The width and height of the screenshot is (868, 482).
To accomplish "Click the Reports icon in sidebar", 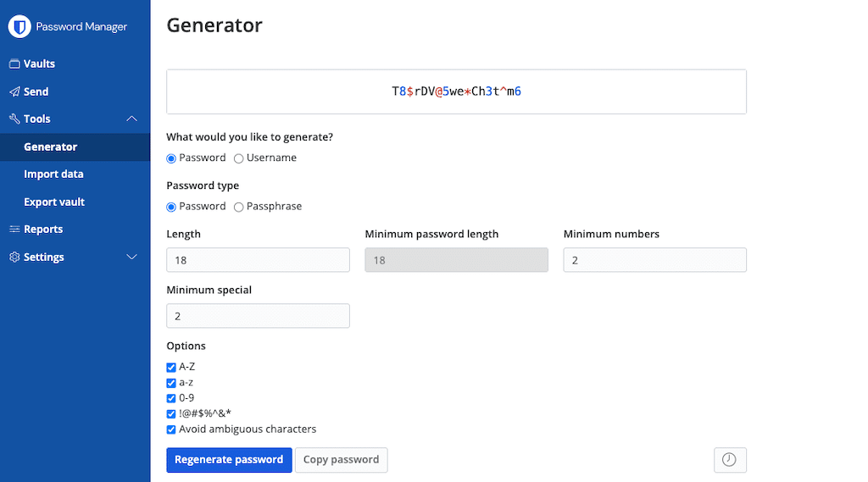I will (14, 230).
